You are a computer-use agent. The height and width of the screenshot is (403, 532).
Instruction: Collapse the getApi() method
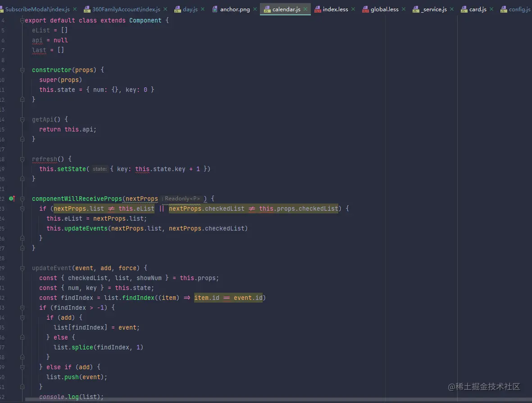pos(22,119)
